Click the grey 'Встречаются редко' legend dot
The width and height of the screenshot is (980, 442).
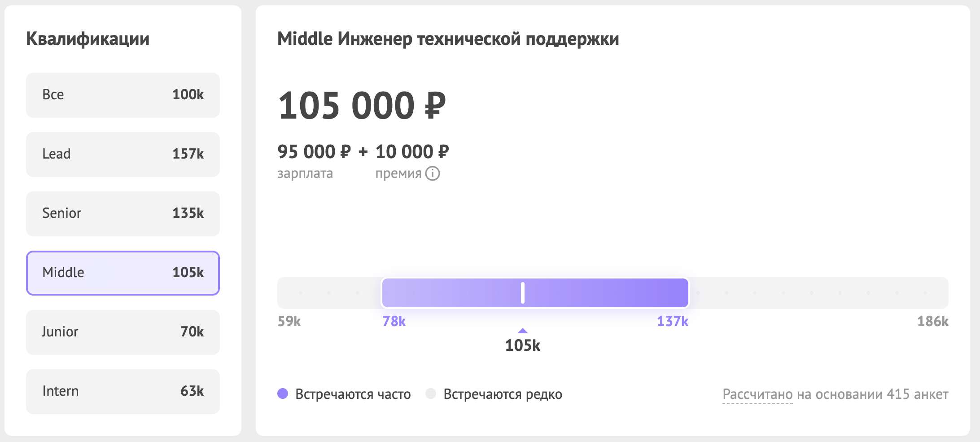tap(431, 393)
